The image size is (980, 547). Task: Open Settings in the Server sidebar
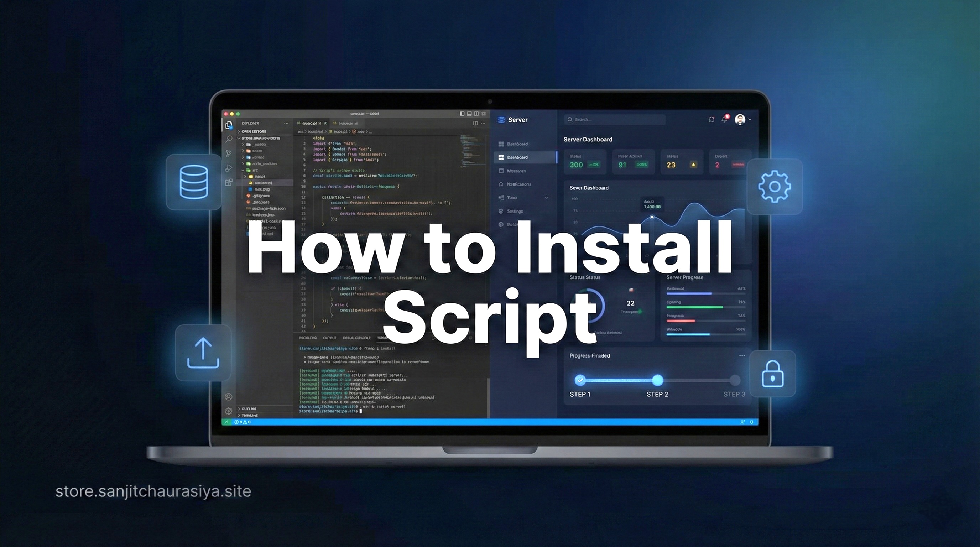pos(515,211)
